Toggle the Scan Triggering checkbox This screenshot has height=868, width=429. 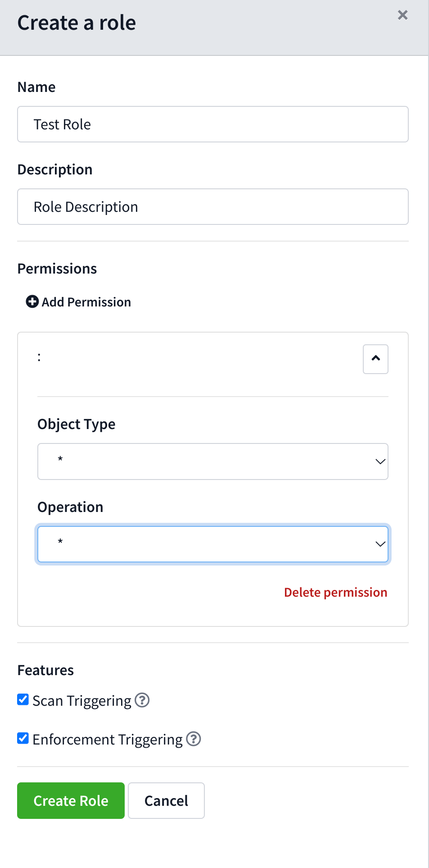click(23, 699)
